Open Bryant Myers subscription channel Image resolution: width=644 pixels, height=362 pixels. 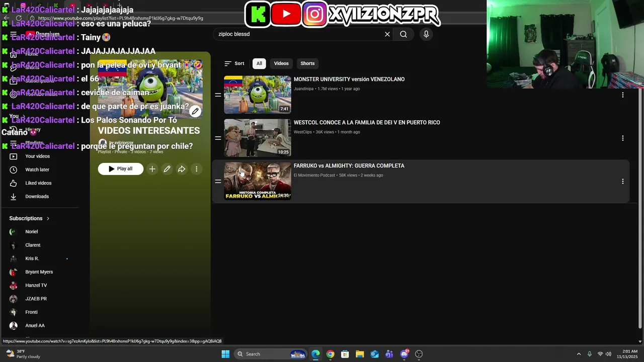39,272
